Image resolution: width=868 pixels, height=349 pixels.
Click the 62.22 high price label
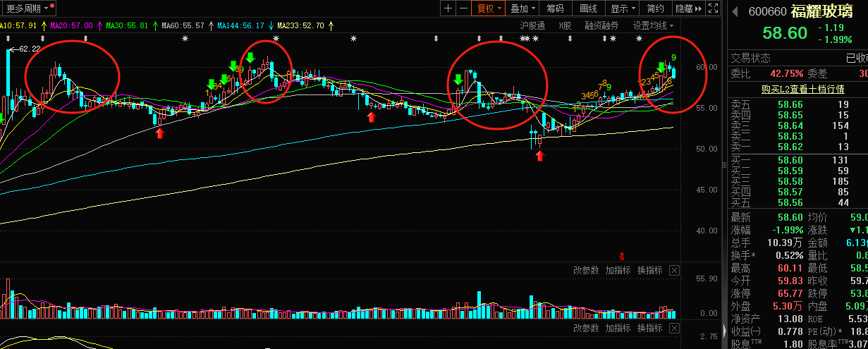30,49
